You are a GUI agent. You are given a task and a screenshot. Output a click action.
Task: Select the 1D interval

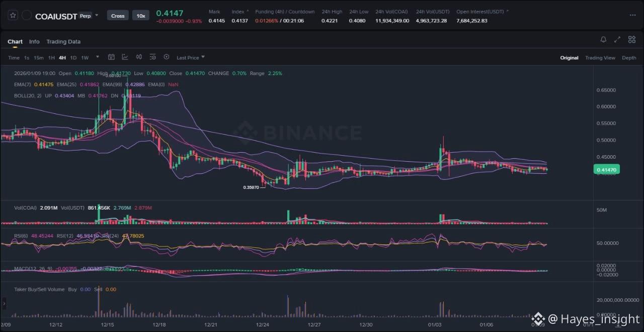click(x=73, y=58)
